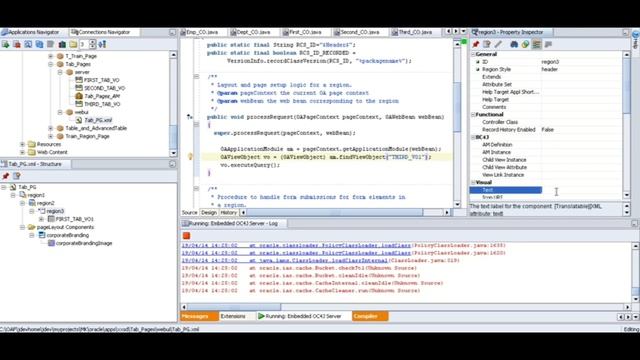The height and width of the screenshot is (360, 640).
Task: Select pageLayout Components in Structure tree
Action: click(x=65, y=227)
